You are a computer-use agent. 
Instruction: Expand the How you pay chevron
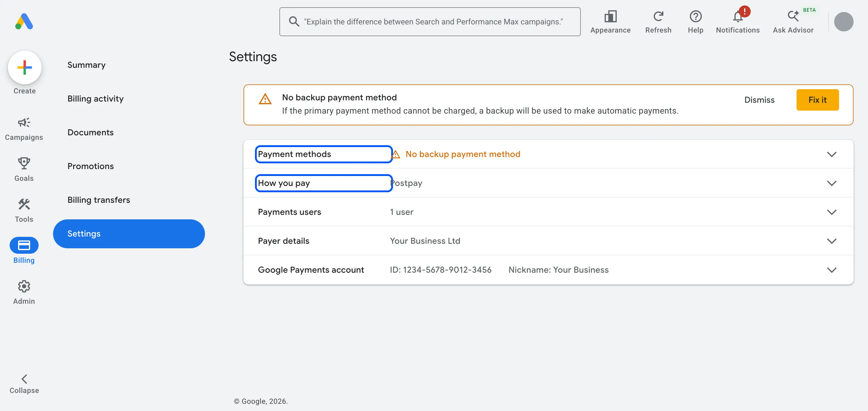tap(832, 183)
